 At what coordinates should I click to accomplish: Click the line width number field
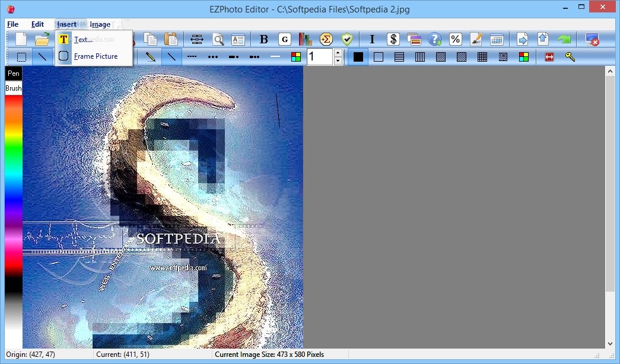tap(320, 57)
